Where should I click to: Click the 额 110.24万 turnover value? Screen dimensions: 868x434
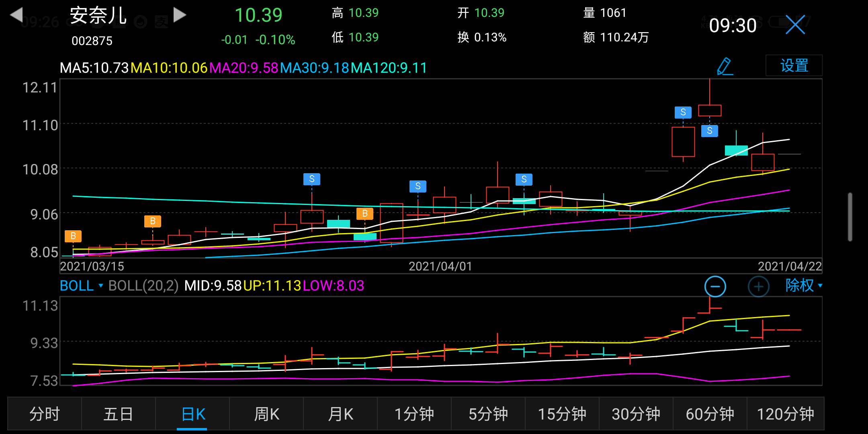pos(616,37)
